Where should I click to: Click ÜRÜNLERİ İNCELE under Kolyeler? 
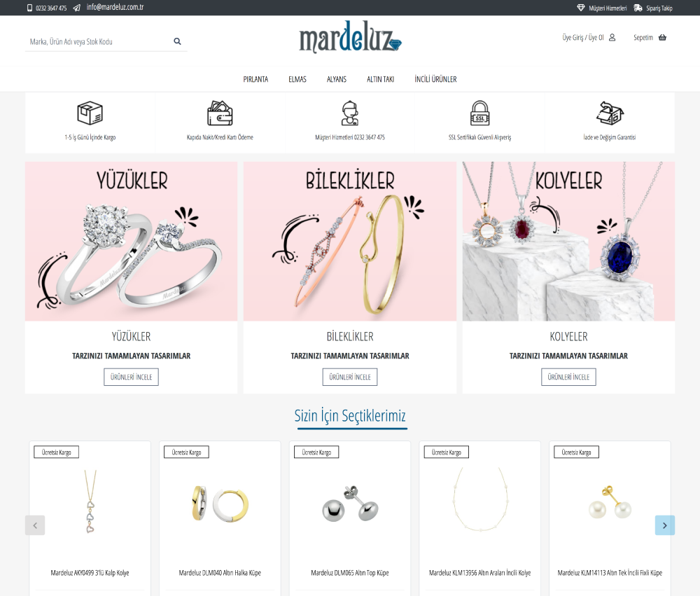(568, 377)
